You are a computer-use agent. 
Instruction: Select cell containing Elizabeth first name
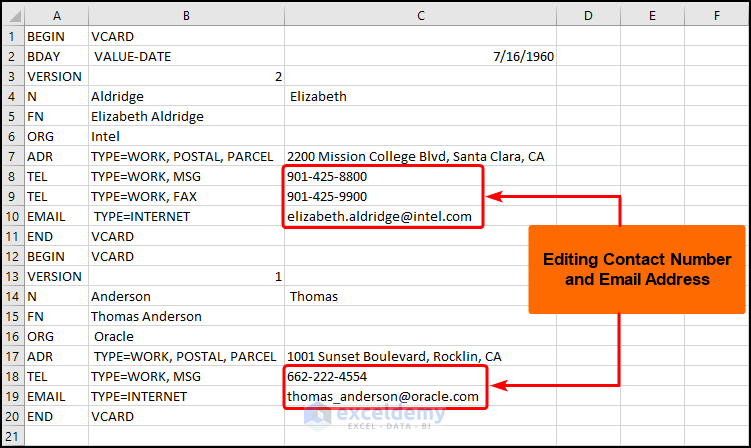click(x=421, y=96)
